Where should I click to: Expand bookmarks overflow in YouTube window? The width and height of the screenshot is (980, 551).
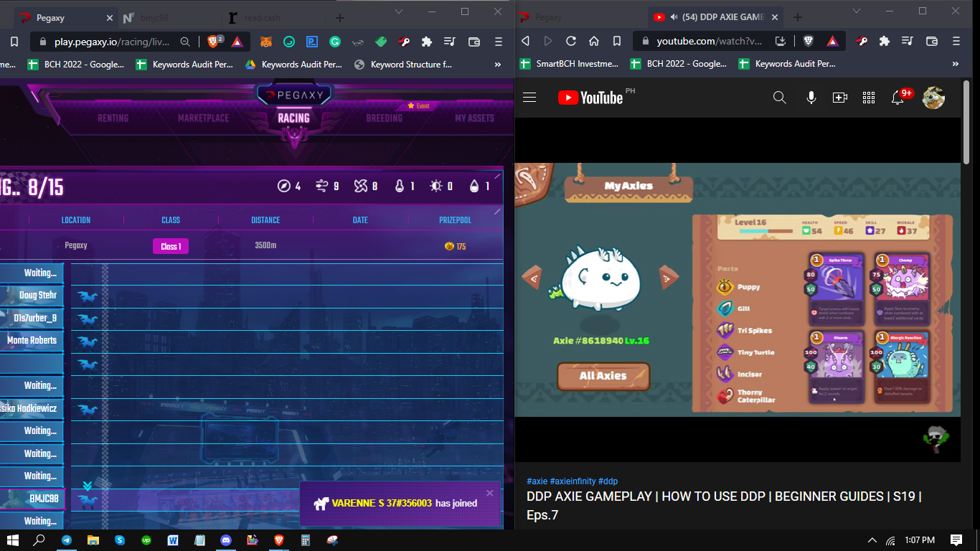click(956, 64)
